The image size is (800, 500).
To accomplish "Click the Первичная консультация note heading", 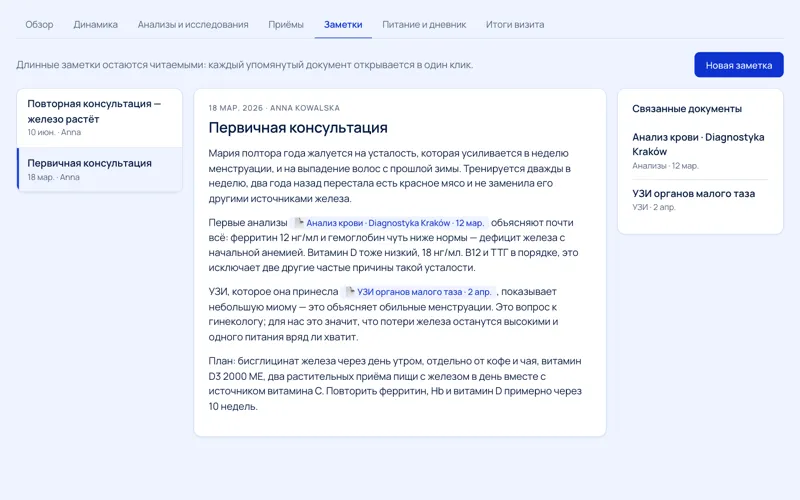I will (x=298, y=128).
